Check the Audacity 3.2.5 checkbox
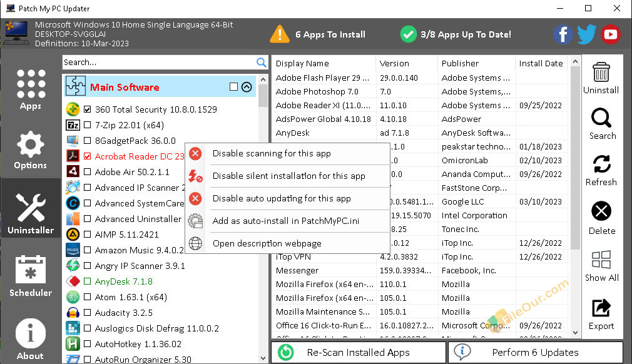Image resolution: width=632 pixels, height=364 pixels. (x=87, y=313)
